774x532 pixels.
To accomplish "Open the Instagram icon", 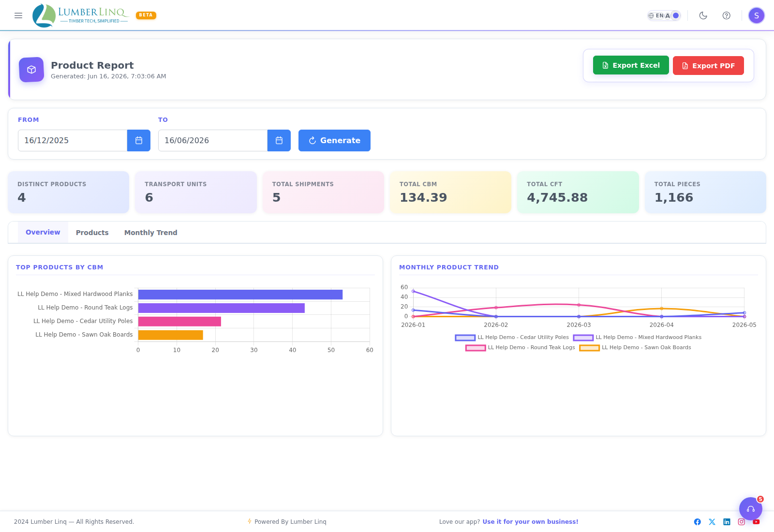I will (742, 522).
